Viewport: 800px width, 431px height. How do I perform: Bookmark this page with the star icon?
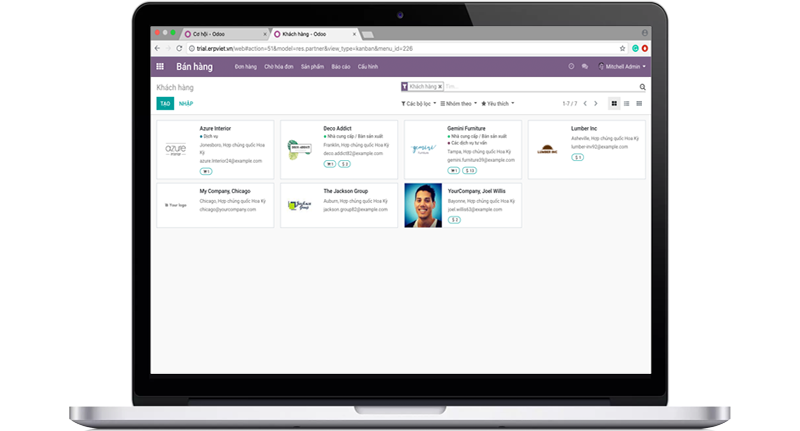[x=622, y=48]
